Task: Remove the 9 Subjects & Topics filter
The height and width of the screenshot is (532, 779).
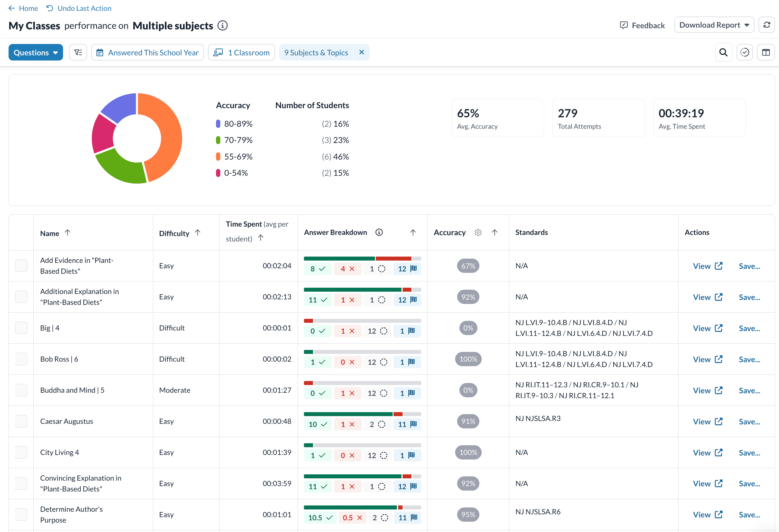Action: coord(361,52)
